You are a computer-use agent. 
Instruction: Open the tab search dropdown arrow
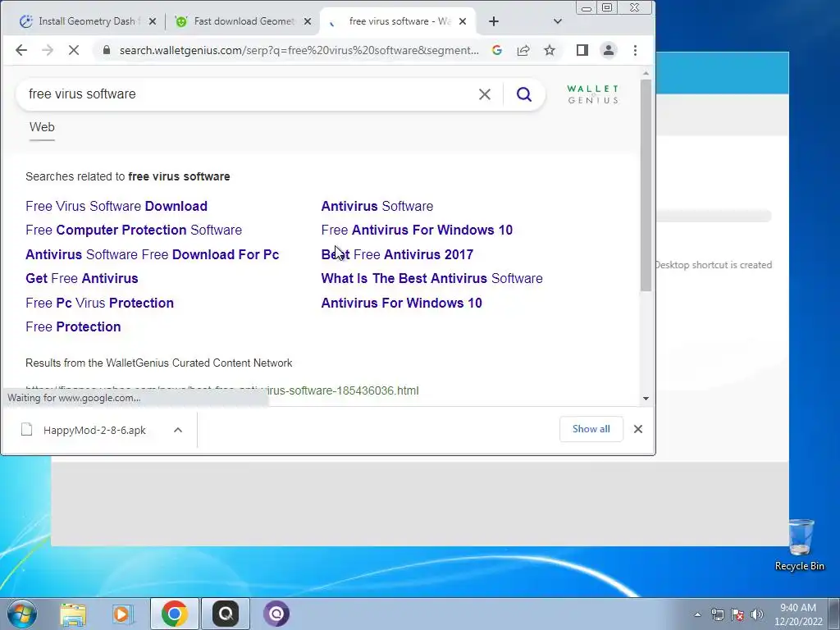(557, 21)
